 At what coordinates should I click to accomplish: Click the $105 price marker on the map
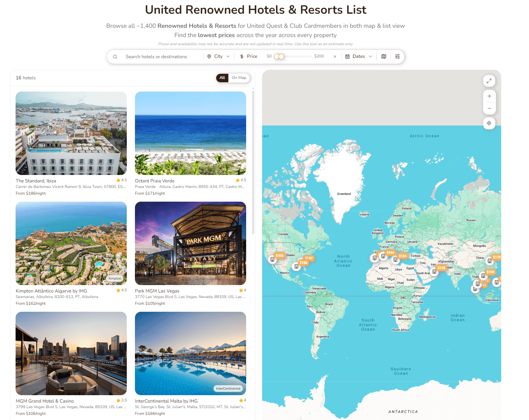pos(280,255)
